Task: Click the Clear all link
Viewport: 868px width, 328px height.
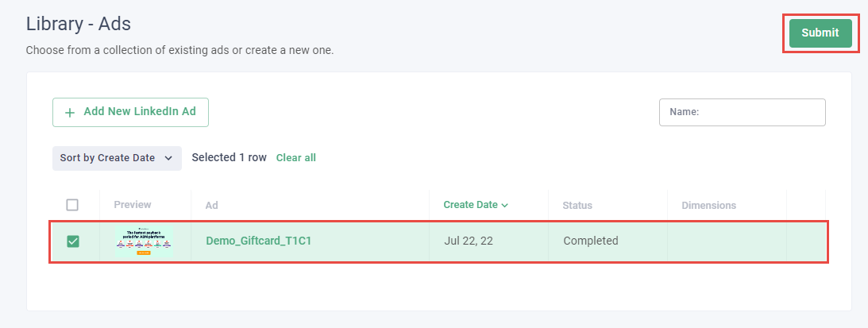Action: [x=295, y=158]
